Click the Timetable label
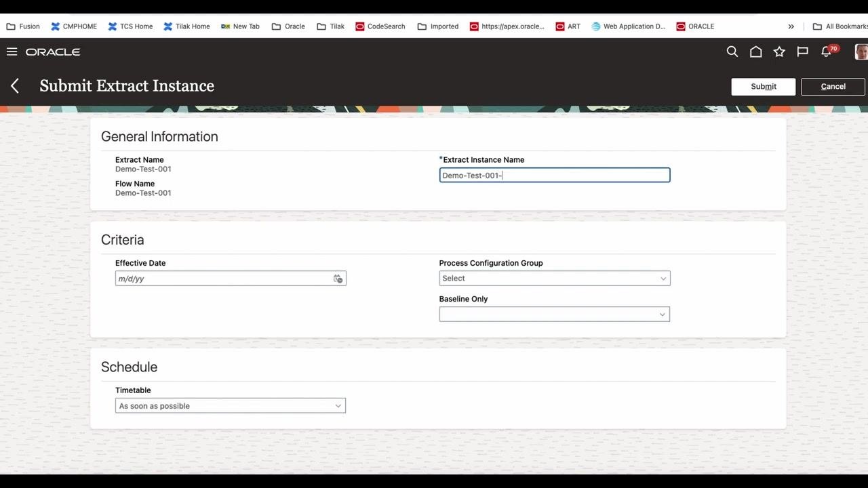The image size is (868, 488). tap(133, 390)
